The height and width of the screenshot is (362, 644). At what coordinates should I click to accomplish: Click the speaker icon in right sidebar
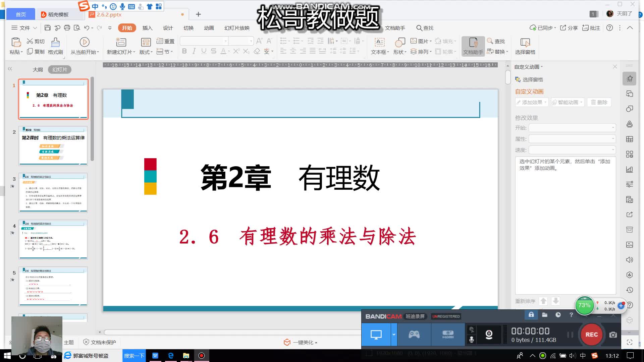[630, 260]
